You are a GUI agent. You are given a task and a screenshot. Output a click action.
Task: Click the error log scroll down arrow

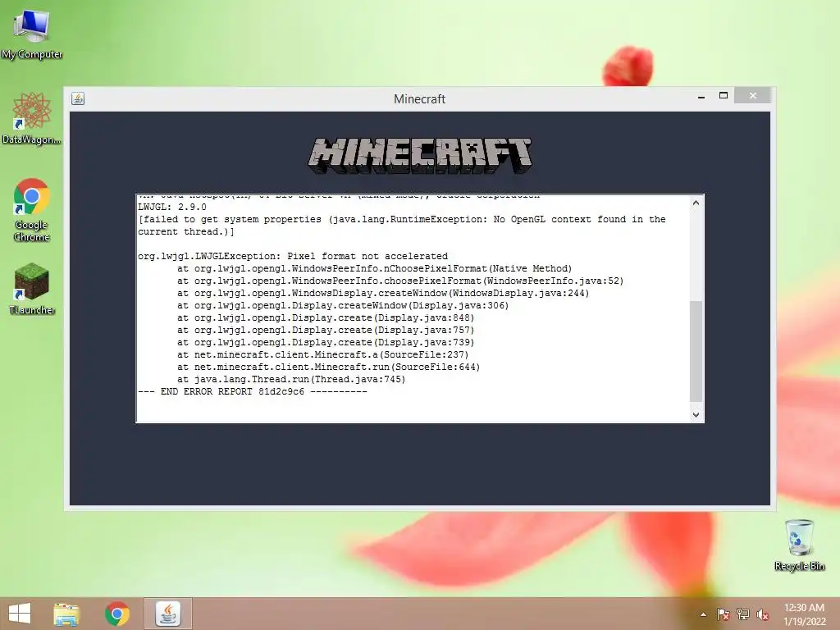696,414
